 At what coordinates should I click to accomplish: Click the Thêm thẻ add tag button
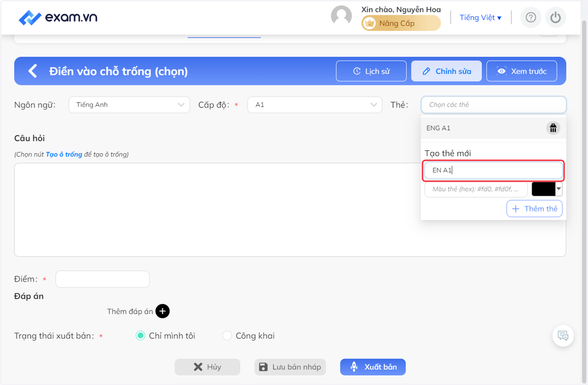pyautogui.click(x=534, y=209)
